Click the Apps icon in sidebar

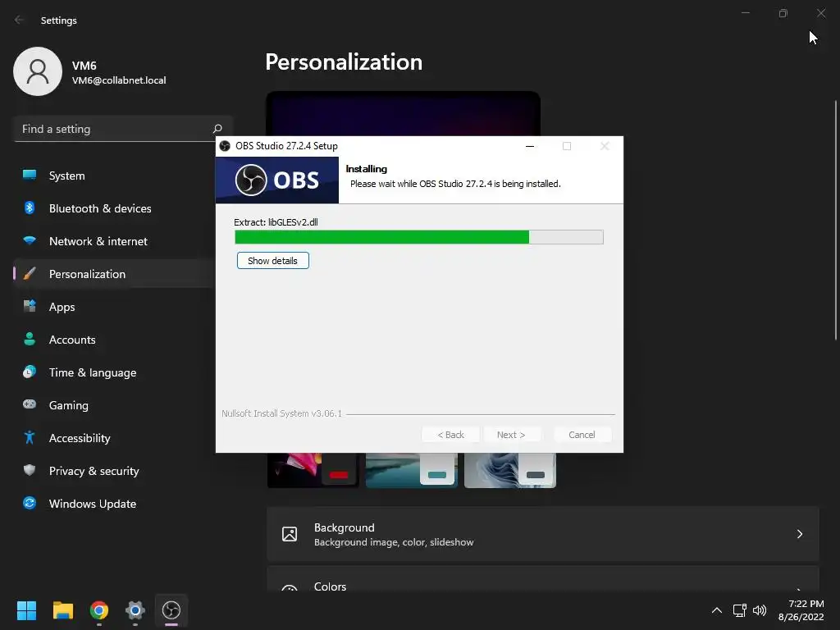[30, 307]
